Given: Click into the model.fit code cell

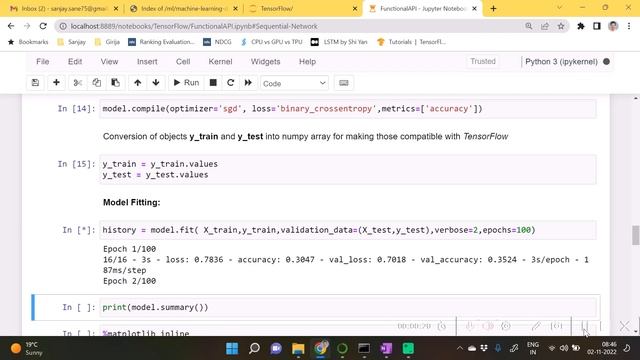Looking at the screenshot, I should click(348, 230).
